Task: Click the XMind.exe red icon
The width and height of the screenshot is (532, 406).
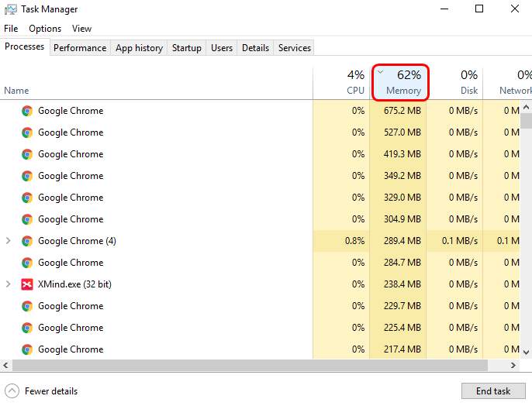Action: click(x=27, y=284)
